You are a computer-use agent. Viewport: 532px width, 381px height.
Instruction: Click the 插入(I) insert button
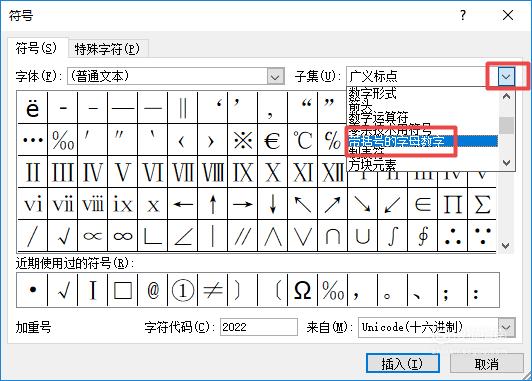[x=403, y=364]
